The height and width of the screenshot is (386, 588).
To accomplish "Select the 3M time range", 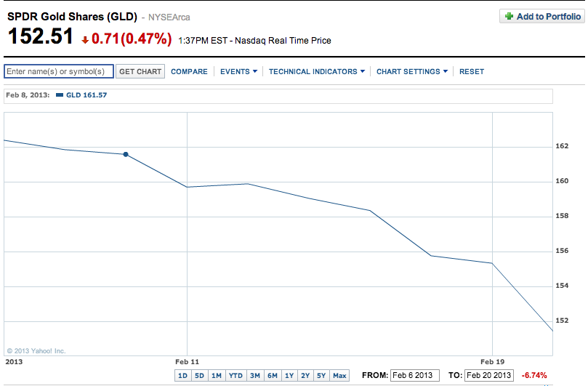I will [x=255, y=376].
